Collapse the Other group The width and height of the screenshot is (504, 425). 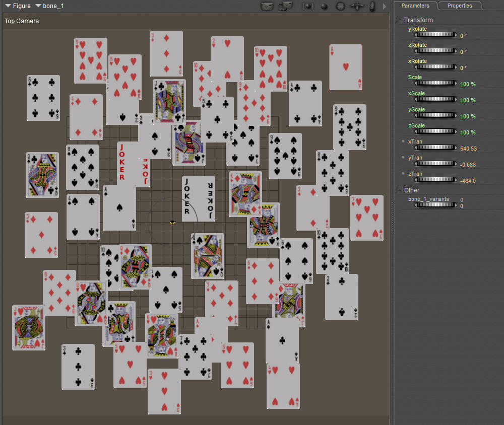pyautogui.click(x=400, y=190)
